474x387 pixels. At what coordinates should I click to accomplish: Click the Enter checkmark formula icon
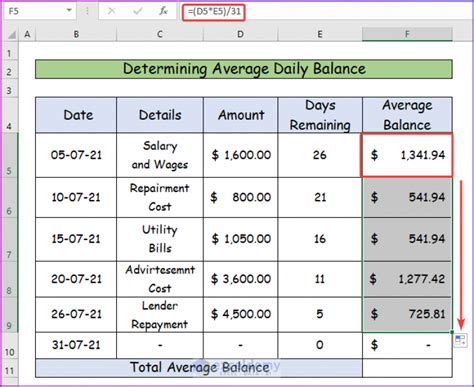[137, 11]
